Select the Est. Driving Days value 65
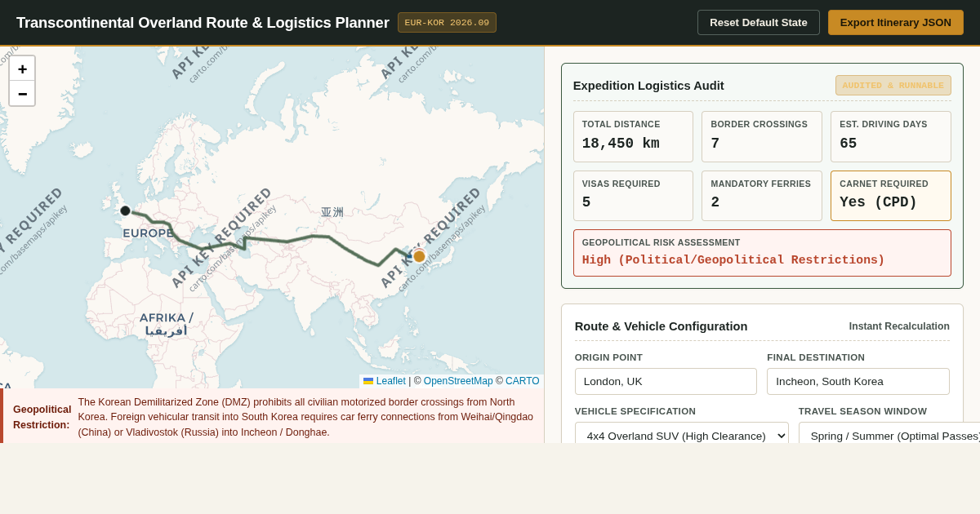980x514 pixels. [x=849, y=144]
